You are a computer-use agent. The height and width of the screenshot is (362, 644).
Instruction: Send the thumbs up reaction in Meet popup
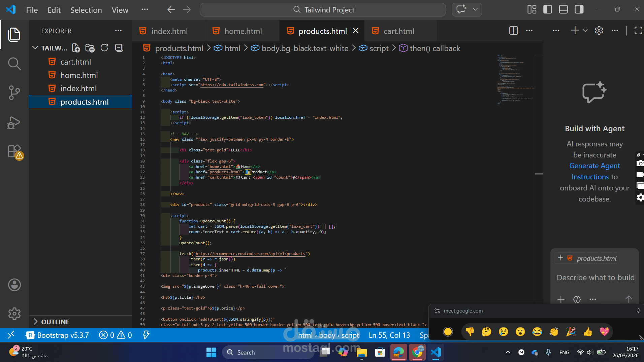coord(588,332)
